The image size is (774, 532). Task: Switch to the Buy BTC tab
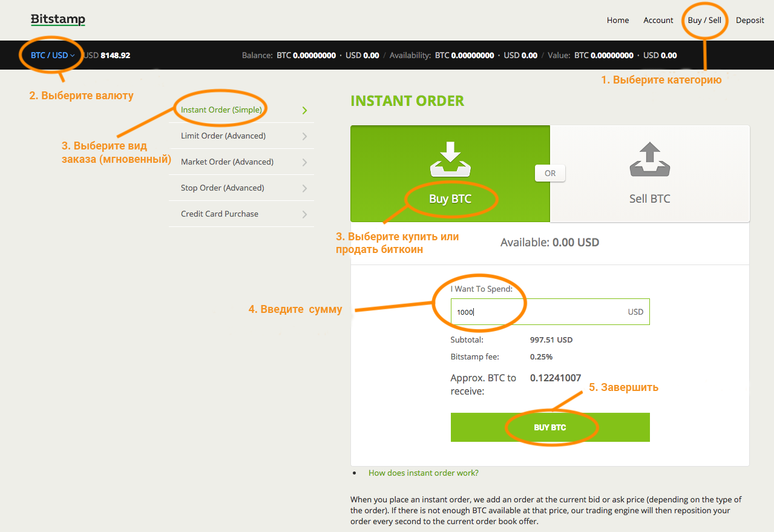[450, 174]
